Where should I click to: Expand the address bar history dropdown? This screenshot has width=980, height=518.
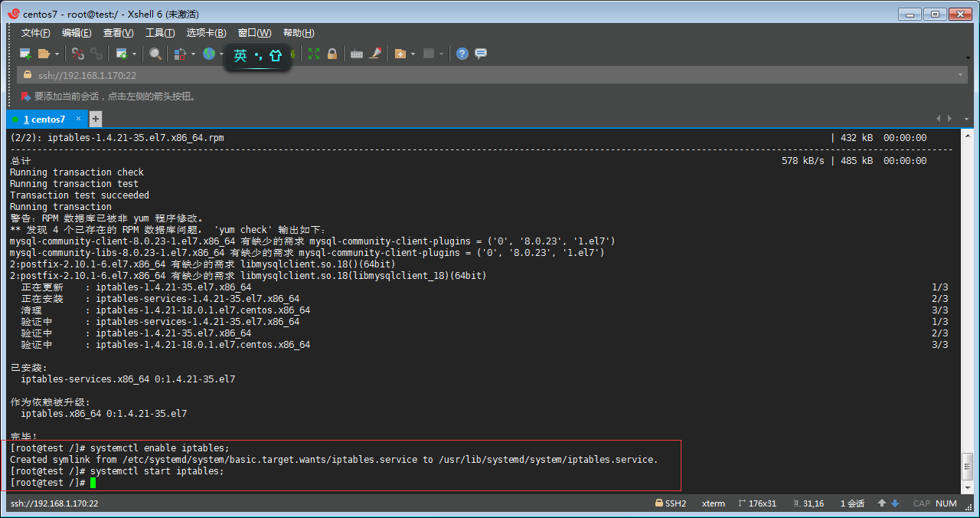(x=961, y=75)
